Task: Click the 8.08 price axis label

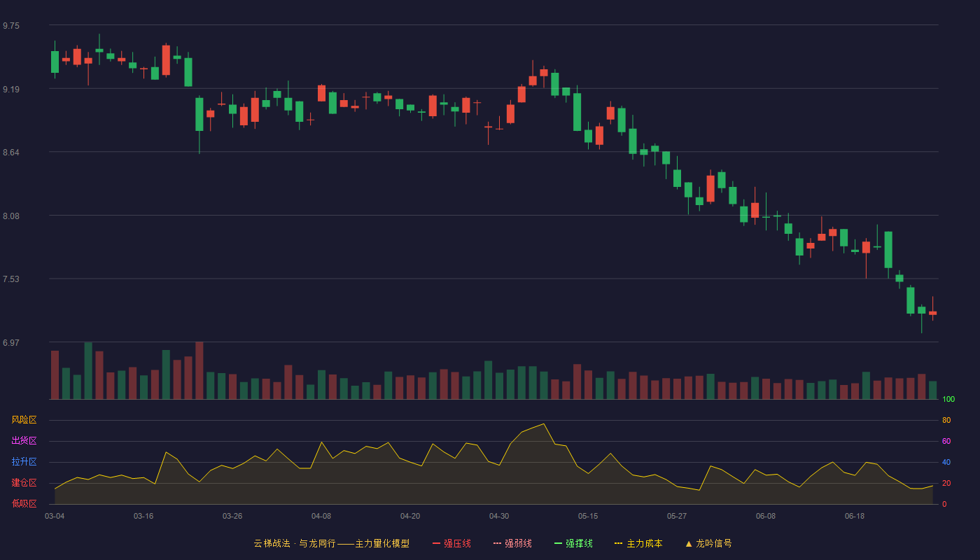Action: [11, 216]
